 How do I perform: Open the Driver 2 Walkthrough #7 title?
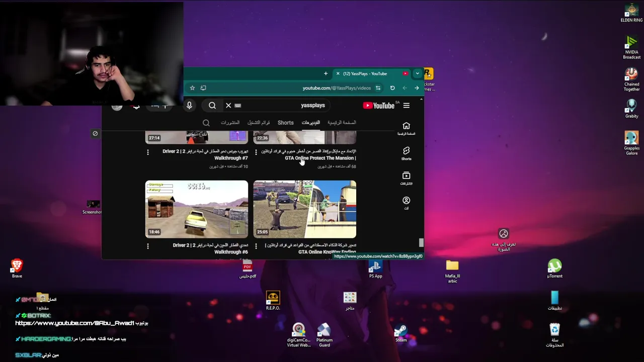[205, 154]
